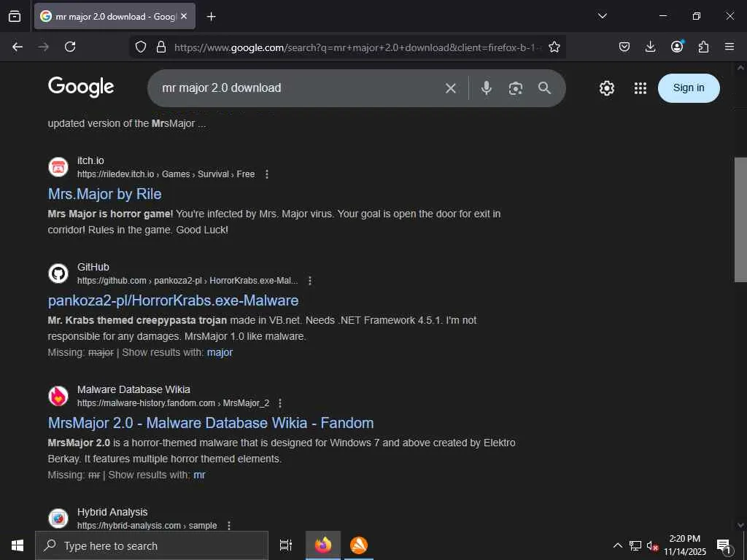
Task: Click the page vertical scrollbar thumb
Action: point(740,219)
